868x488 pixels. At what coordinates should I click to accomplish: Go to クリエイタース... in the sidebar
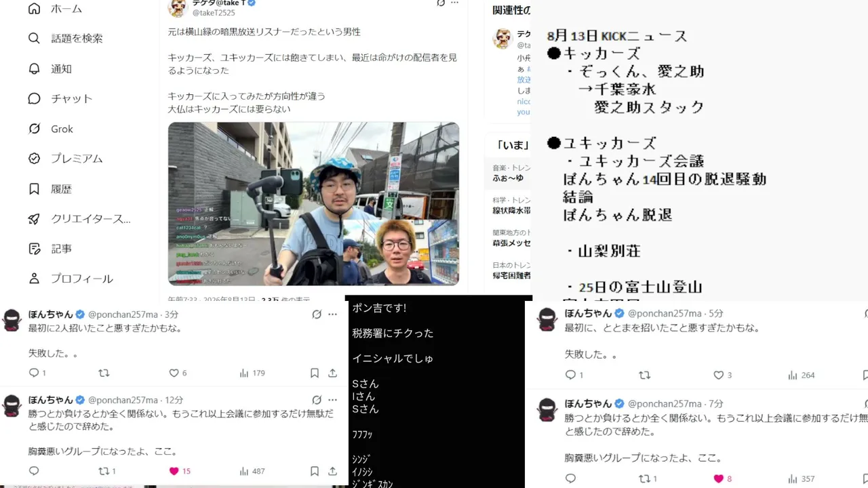coord(79,219)
